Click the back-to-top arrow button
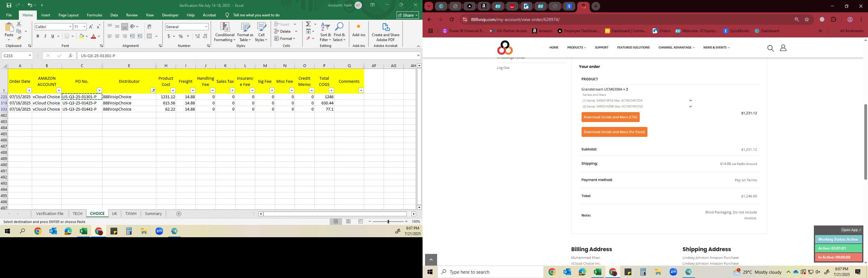This screenshot has height=278, width=868. point(431,260)
